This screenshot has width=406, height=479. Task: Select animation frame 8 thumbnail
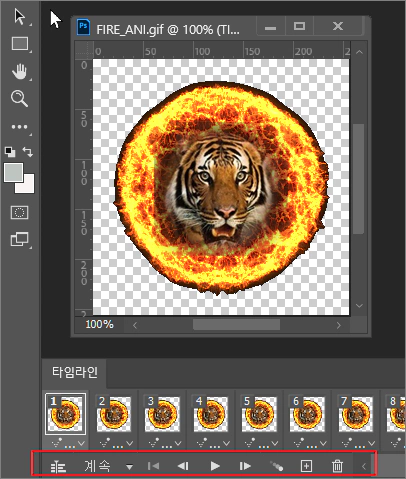[396, 414]
